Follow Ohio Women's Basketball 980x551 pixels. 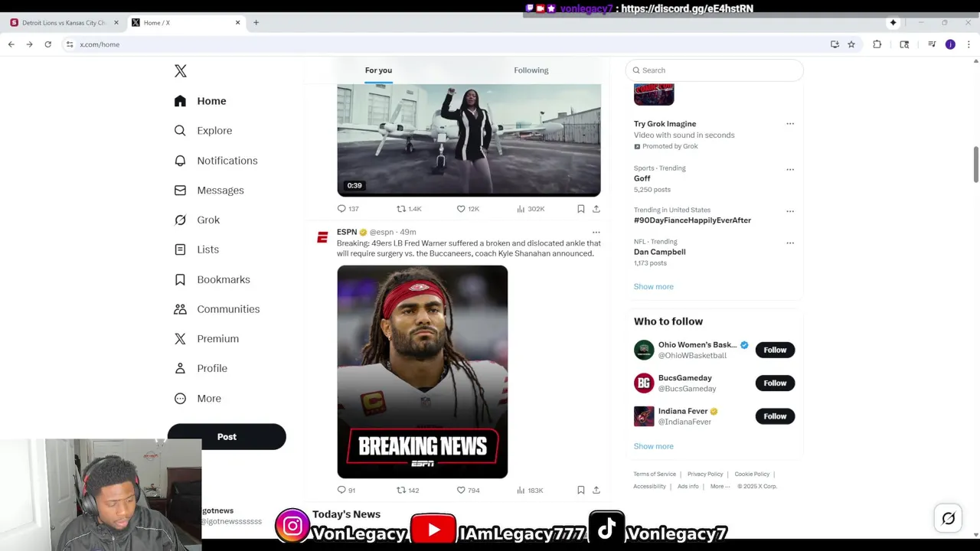tap(775, 350)
